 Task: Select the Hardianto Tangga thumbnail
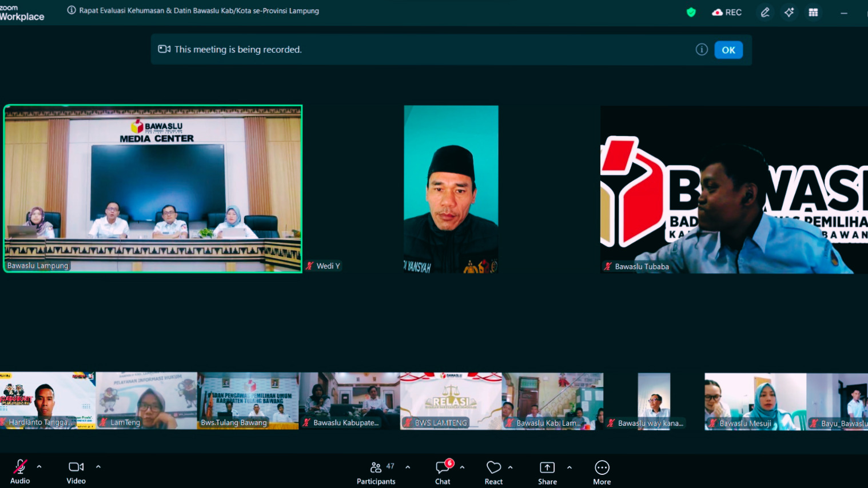coord(47,401)
